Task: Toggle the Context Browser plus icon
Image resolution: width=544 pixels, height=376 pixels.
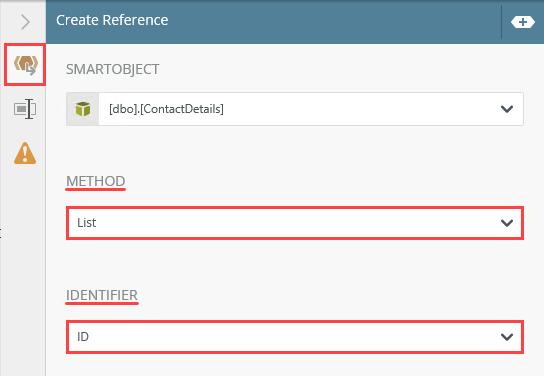Action: coord(522,22)
